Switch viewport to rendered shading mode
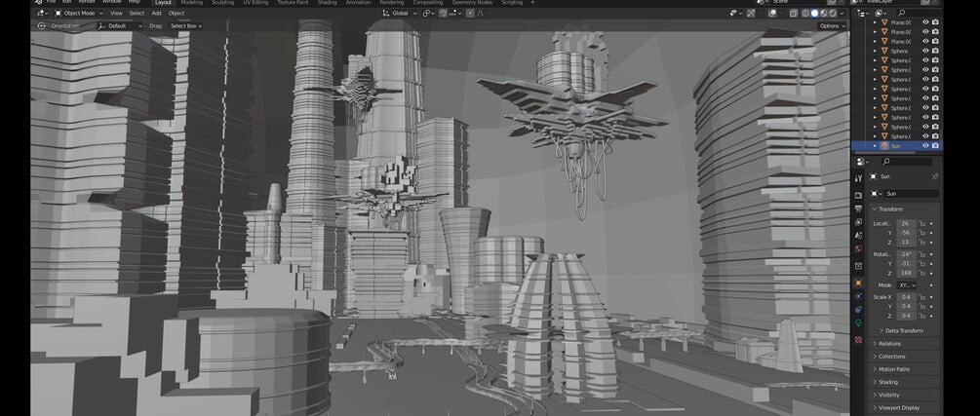The height and width of the screenshot is (416, 980). (834, 13)
